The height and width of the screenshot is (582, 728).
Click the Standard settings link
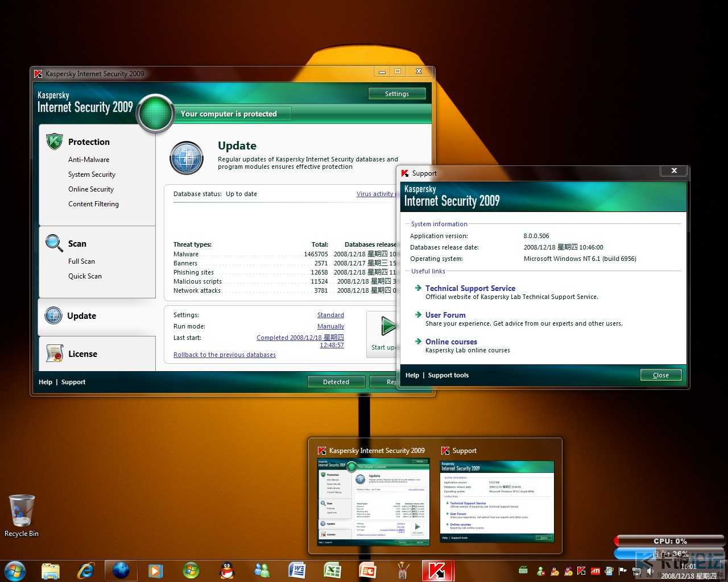point(330,315)
